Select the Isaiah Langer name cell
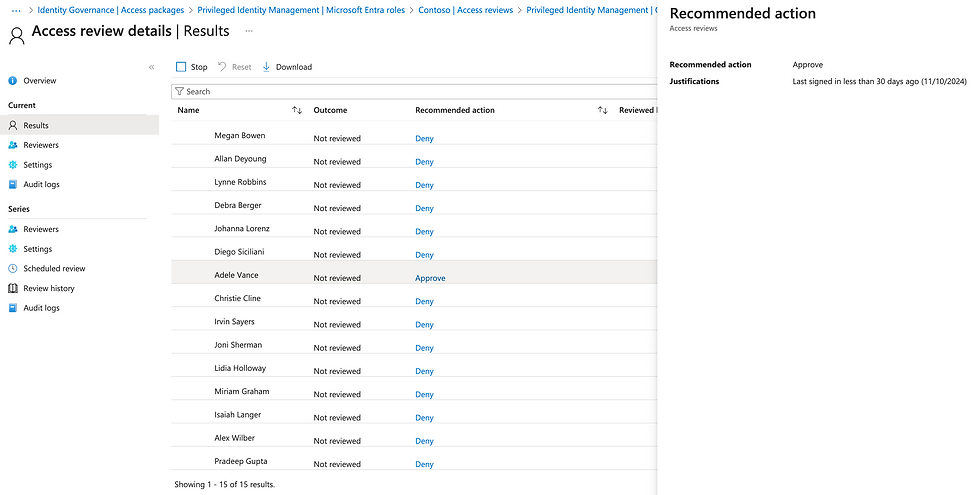Image resolution: width=980 pixels, height=495 pixels. 238,415
